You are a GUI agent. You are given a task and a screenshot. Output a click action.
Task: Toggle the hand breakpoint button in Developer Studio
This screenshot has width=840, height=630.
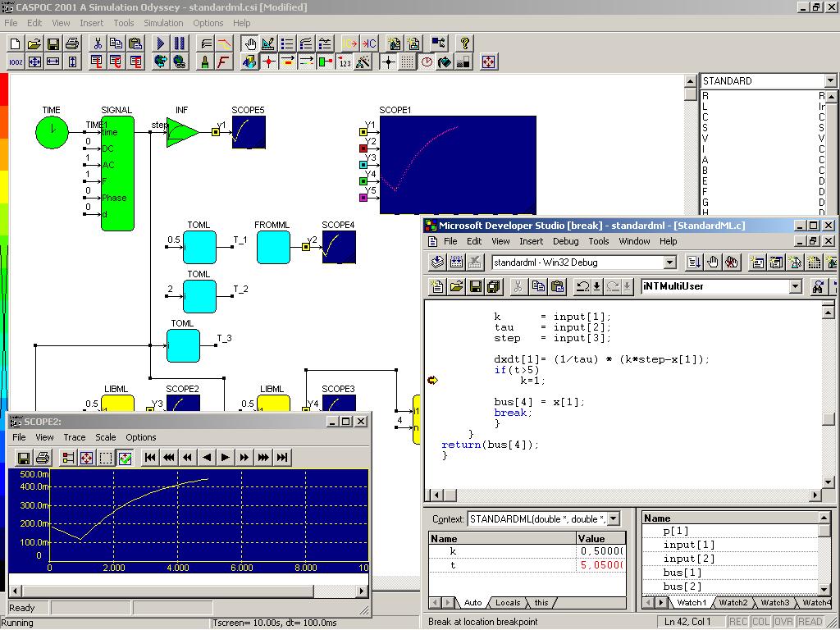coord(713,262)
